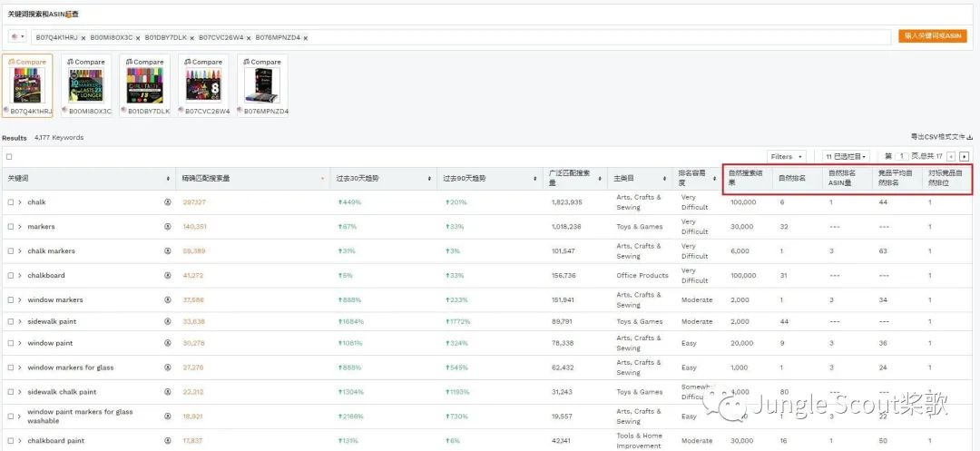Viewport: 980px width, 451px height.
Task: Click the circular icon beside keyword chalk
Action: coord(167,202)
